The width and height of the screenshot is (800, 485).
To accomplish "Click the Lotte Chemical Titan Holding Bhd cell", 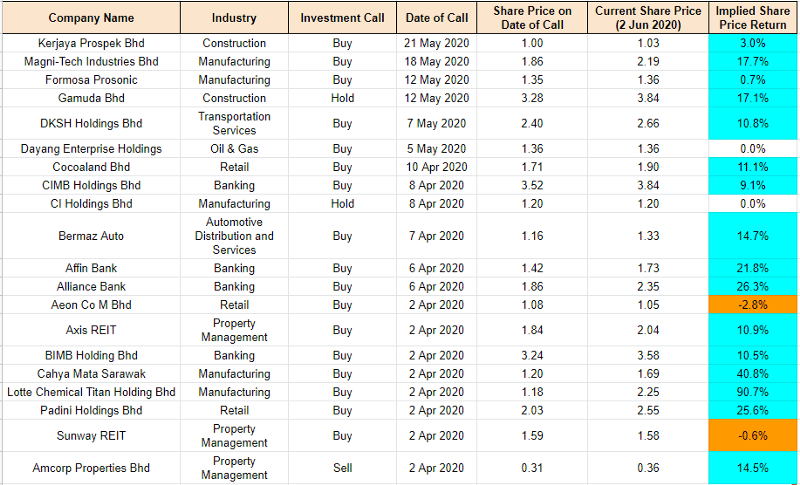I will pyautogui.click(x=91, y=392).
